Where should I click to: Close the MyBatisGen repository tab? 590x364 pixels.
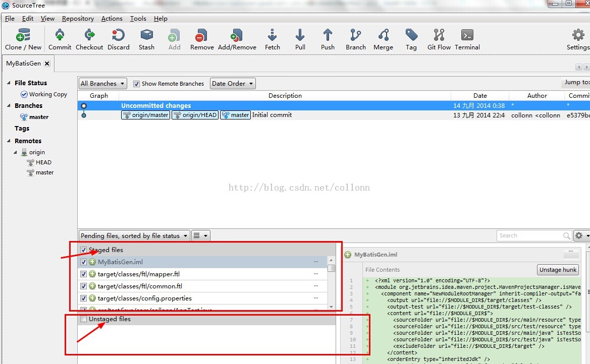tap(46, 63)
